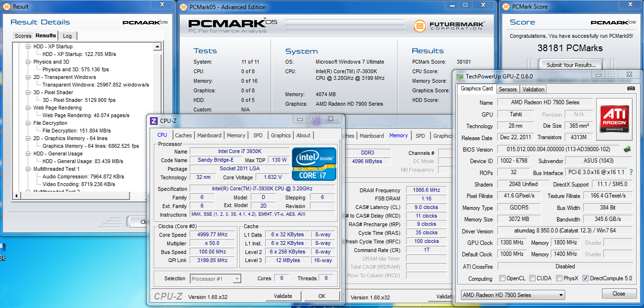This screenshot has height=308, width=644.
Task: Click the 38181 PCMarks score text
Action: click(570, 48)
